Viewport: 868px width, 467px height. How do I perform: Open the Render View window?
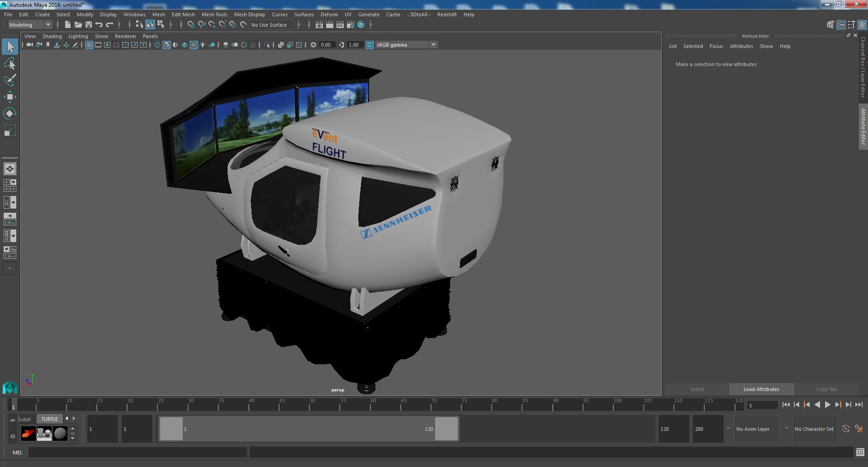[x=319, y=25]
